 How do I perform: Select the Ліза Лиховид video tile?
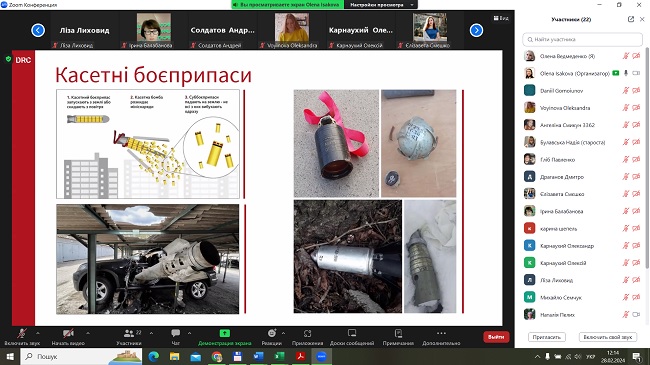85,30
